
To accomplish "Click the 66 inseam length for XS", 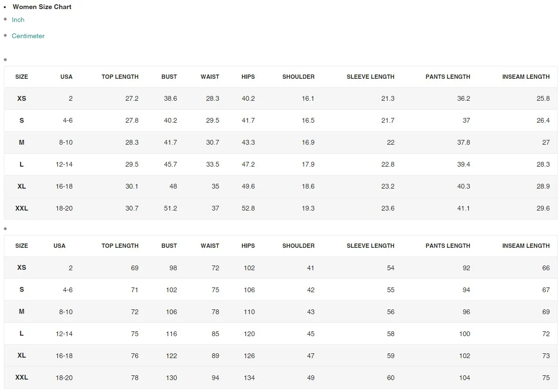I will (x=546, y=268).
